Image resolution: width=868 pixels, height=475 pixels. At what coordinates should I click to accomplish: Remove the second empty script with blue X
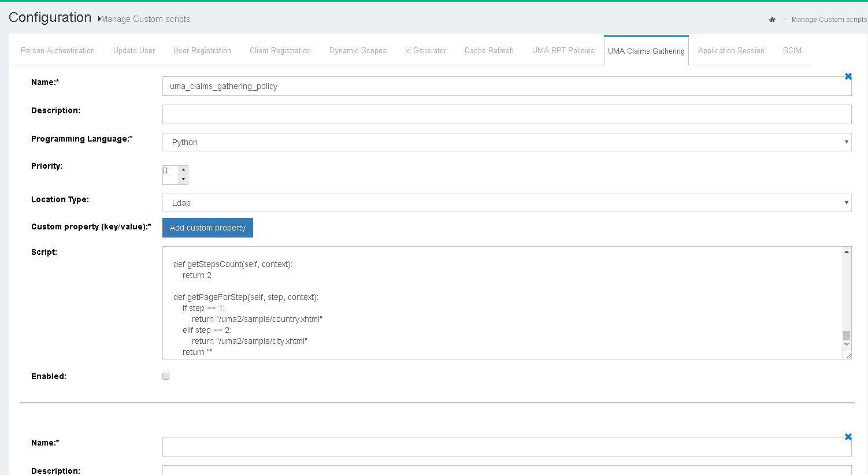[848, 437]
